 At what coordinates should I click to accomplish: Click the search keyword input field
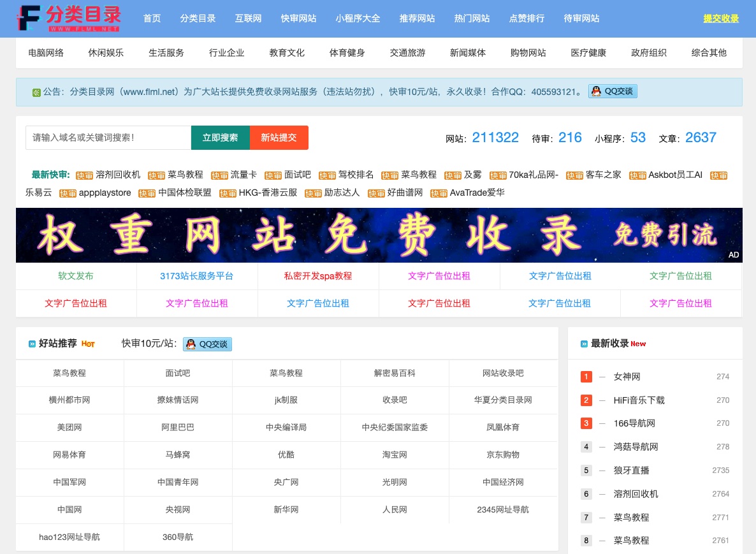108,138
